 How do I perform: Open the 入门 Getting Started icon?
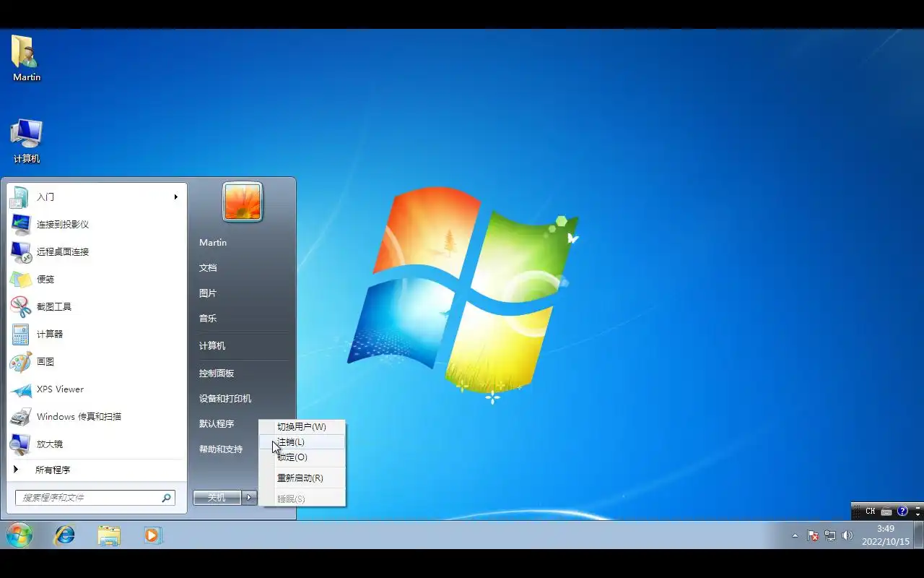coord(20,197)
